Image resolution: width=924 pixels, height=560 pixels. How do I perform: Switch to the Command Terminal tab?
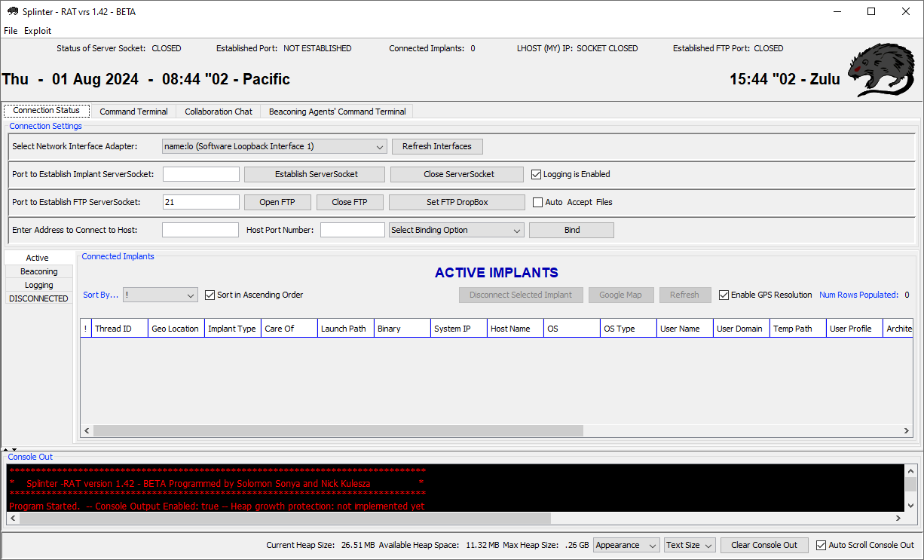(133, 112)
